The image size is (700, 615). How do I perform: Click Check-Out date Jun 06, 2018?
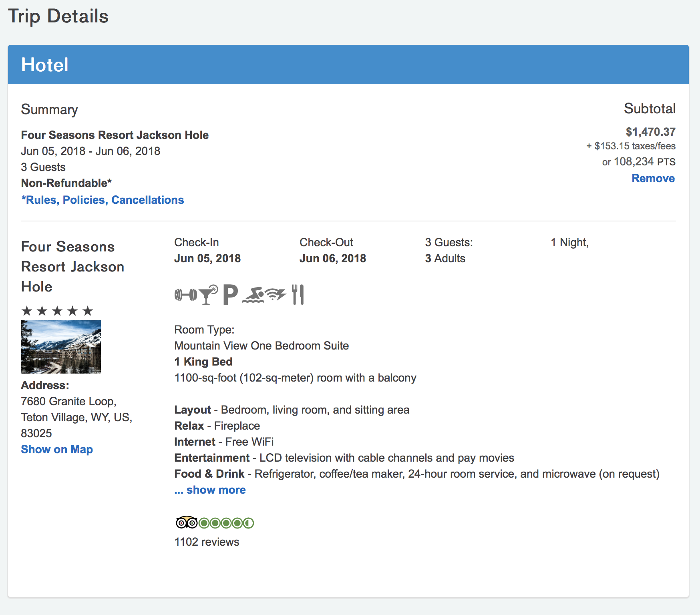point(333,258)
